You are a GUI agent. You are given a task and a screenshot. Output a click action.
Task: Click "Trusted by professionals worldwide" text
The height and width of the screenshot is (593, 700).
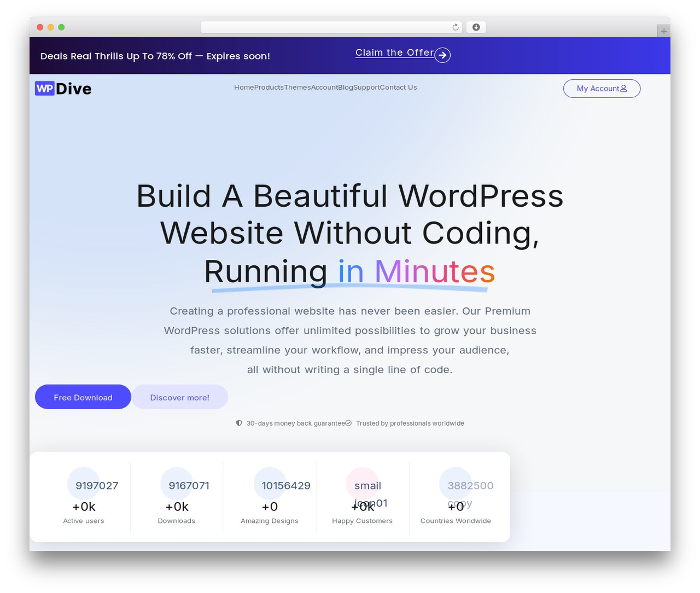click(410, 423)
